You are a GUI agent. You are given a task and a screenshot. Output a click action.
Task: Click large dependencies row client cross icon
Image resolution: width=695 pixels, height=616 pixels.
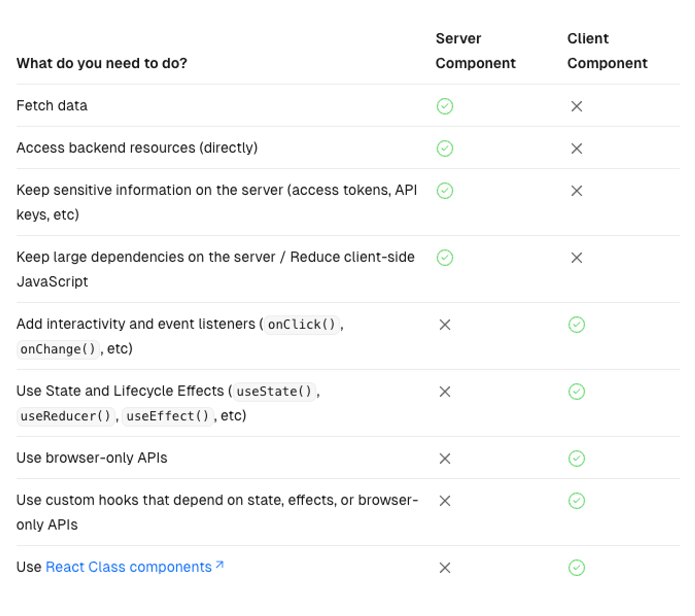[x=577, y=258]
